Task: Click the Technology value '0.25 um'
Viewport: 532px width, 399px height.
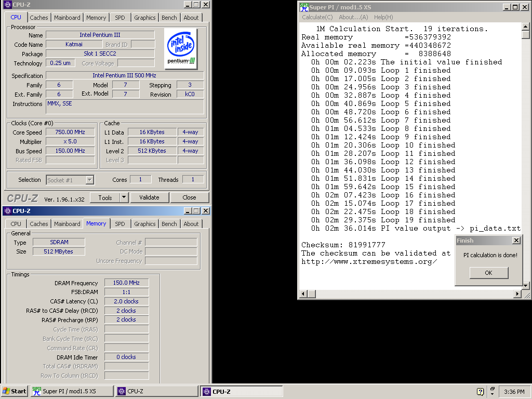Action: click(x=60, y=63)
